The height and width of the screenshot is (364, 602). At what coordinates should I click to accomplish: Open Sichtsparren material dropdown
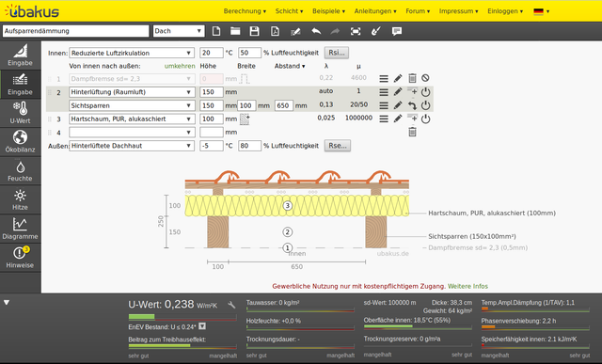132,105
